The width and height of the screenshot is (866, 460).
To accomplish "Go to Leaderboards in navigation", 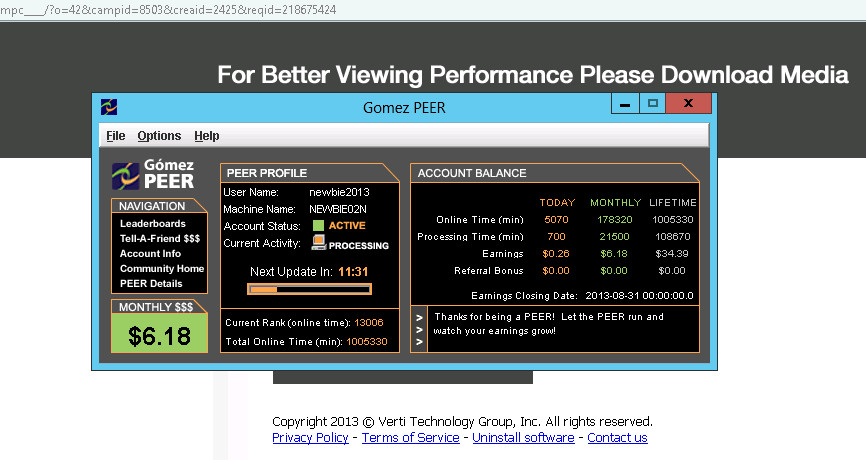I will (x=152, y=224).
